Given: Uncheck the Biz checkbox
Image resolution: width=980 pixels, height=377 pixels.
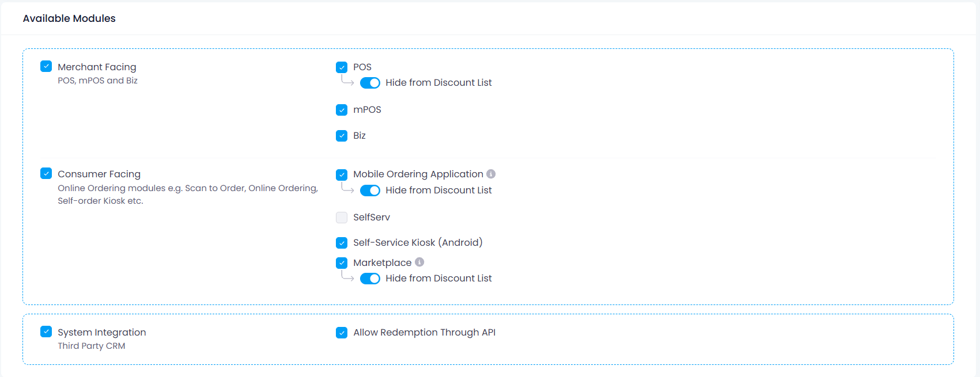Looking at the screenshot, I should pos(342,136).
